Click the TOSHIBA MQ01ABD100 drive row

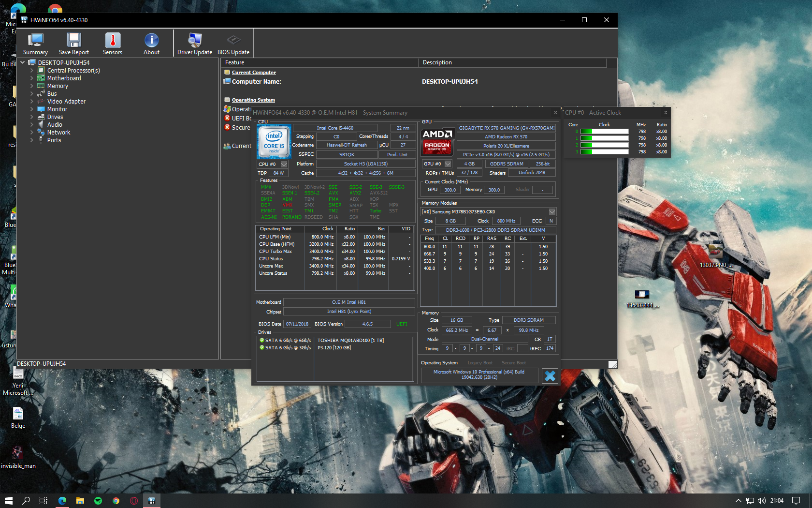pos(336,341)
